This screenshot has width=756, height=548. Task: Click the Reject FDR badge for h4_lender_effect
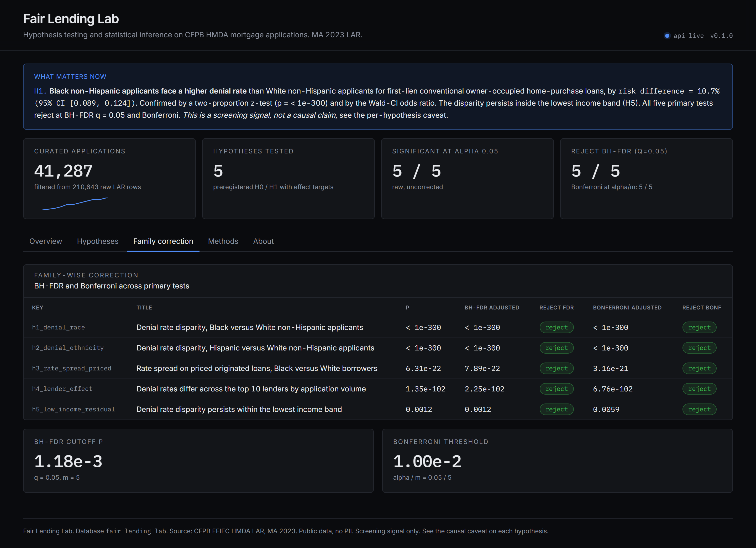(556, 389)
